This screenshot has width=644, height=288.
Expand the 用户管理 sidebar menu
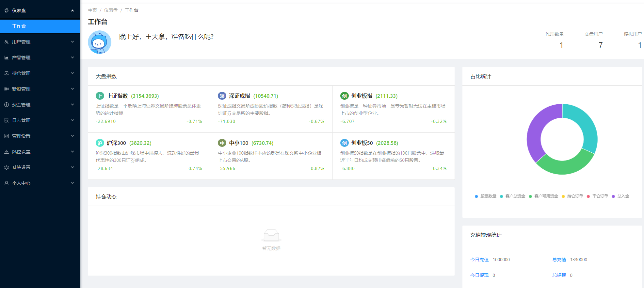39,42
